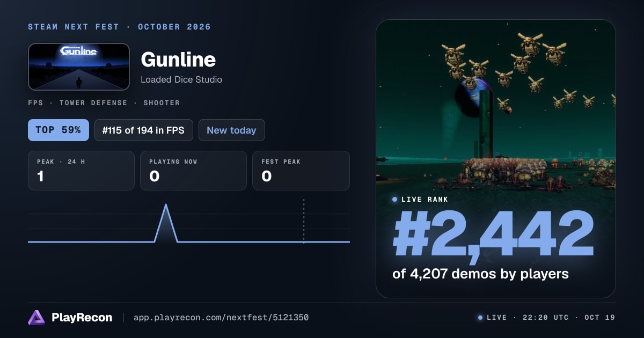Open the app.playrecon.com/nextfest/5121350 link

pyautogui.click(x=221, y=318)
